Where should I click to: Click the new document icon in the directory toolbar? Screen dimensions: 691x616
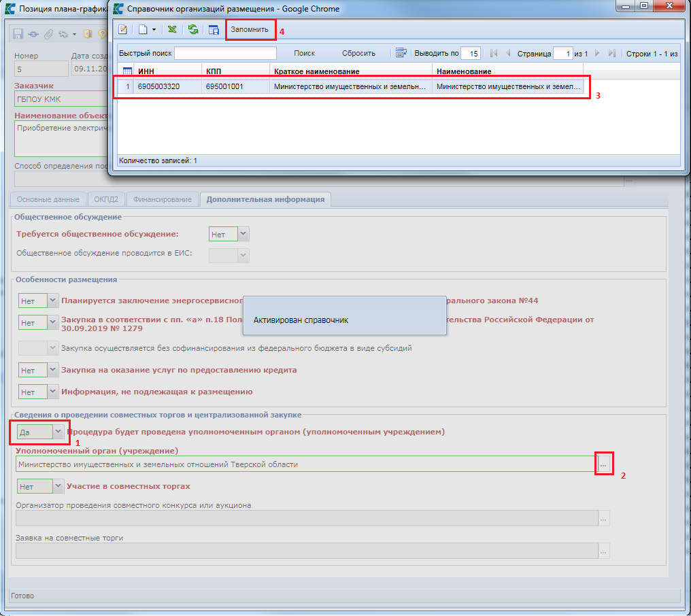[x=143, y=30]
